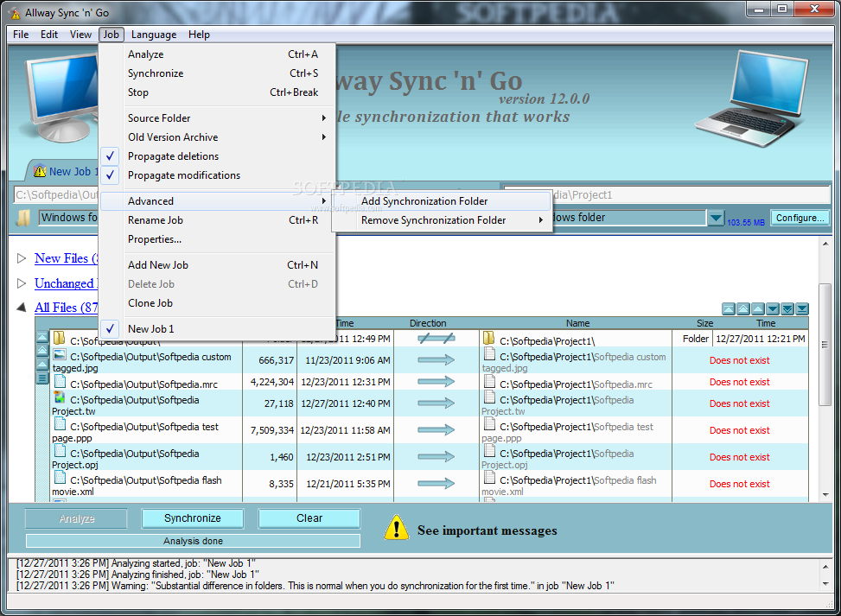Open the Language menu

(x=154, y=35)
